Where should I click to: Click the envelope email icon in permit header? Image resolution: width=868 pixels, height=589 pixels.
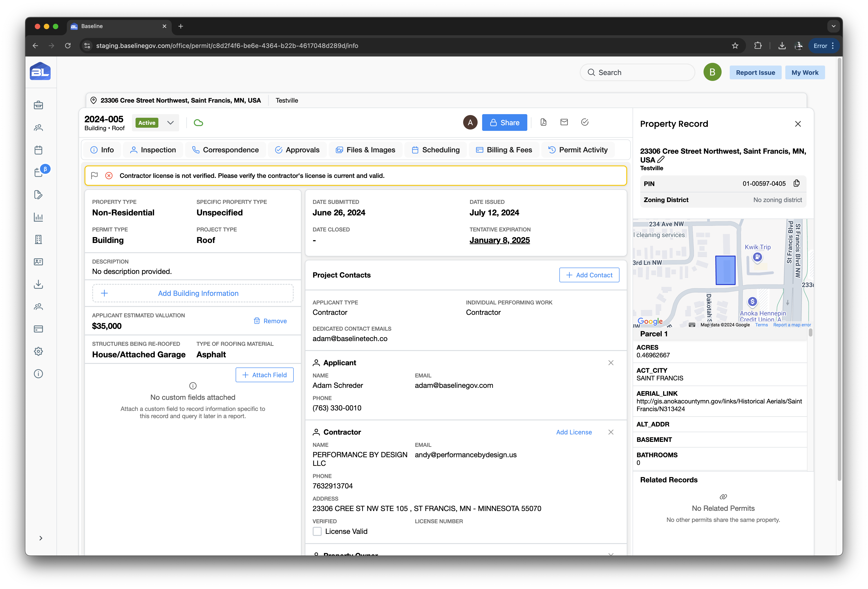tap(564, 122)
